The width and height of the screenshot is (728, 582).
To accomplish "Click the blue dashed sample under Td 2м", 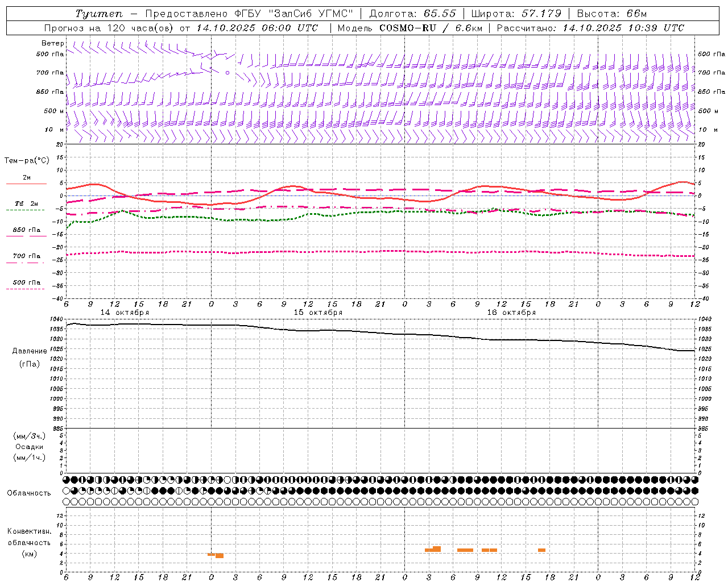I will tap(25, 210).
